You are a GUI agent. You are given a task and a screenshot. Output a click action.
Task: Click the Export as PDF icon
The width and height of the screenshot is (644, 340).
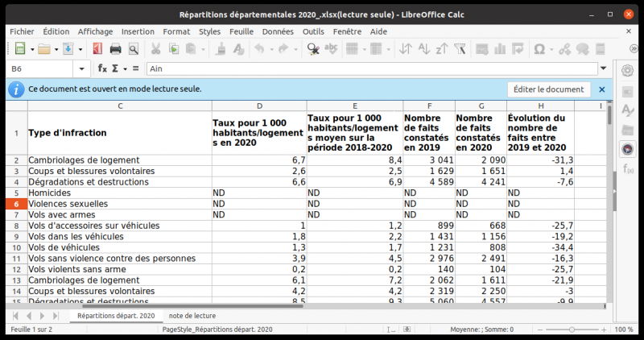point(97,49)
